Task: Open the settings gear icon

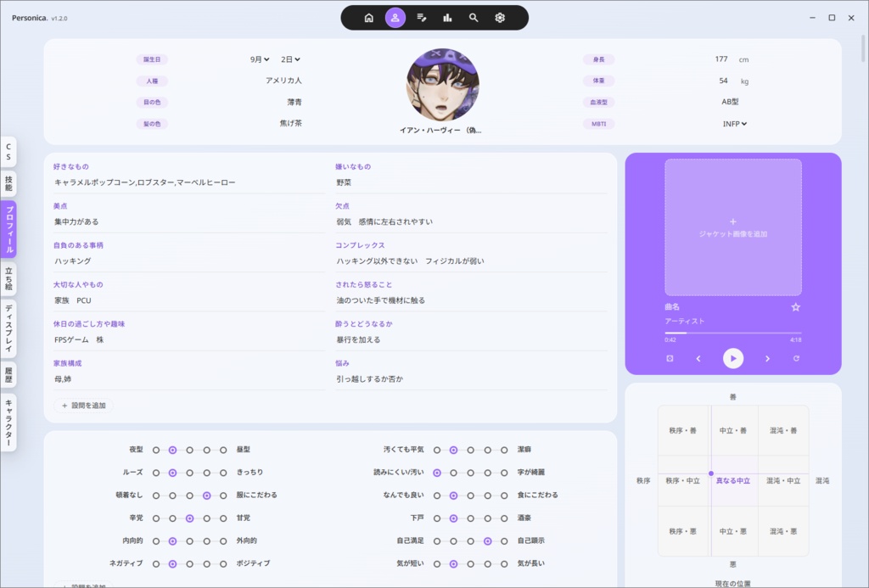Action: pyautogui.click(x=500, y=18)
